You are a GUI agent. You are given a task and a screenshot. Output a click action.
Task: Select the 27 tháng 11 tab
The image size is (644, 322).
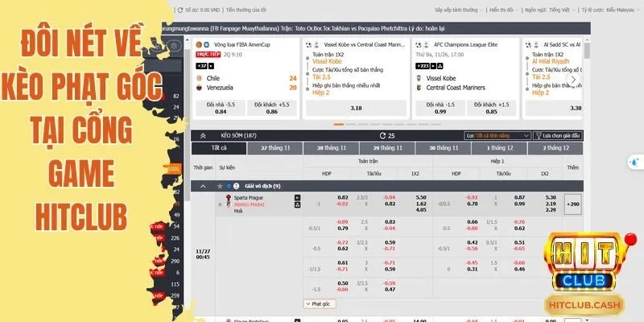click(x=275, y=148)
